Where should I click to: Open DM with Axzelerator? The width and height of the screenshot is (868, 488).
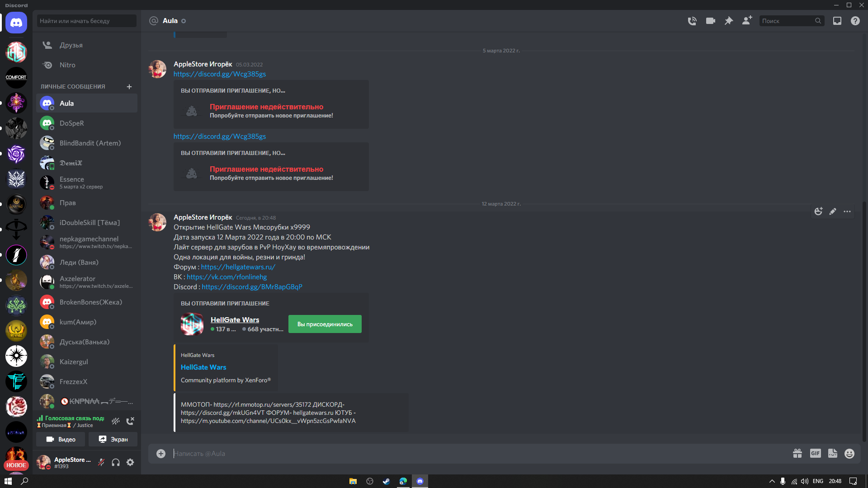coord(87,282)
